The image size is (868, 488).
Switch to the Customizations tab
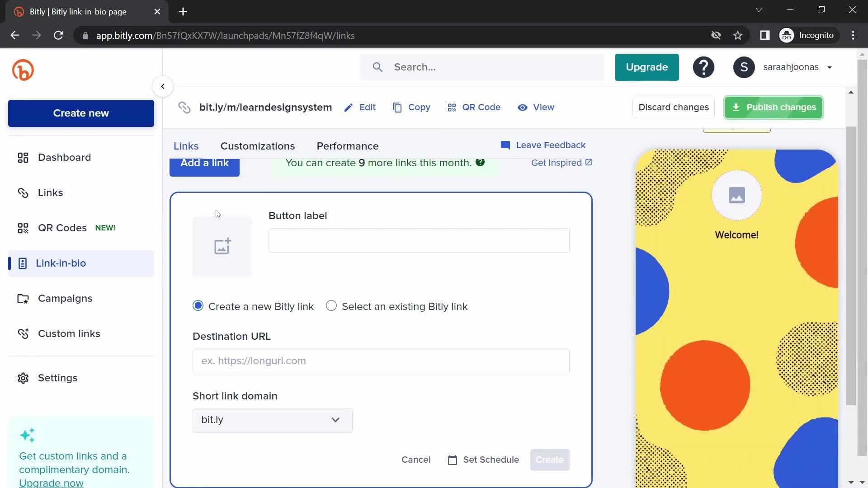coord(257,146)
